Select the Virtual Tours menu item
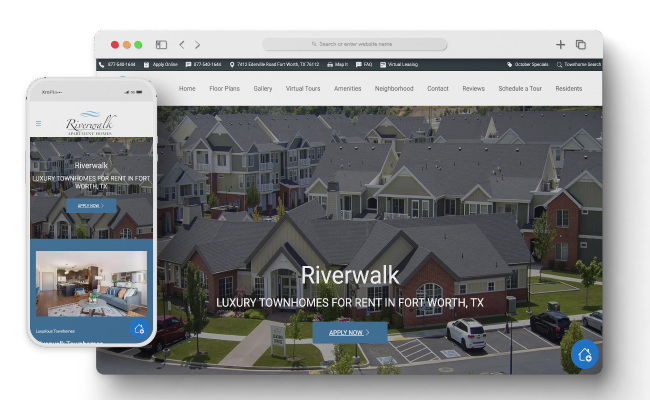Image resolution: width=650 pixels, height=400 pixels. tap(302, 88)
